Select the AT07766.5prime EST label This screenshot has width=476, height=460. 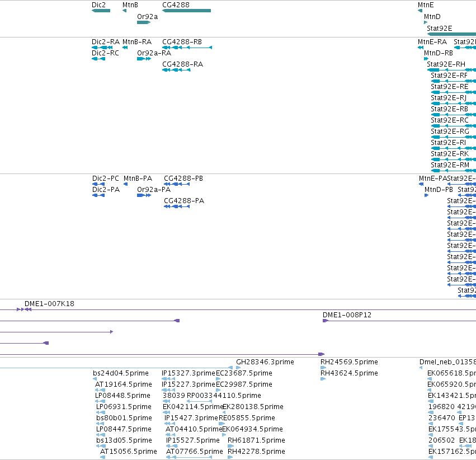point(195,452)
